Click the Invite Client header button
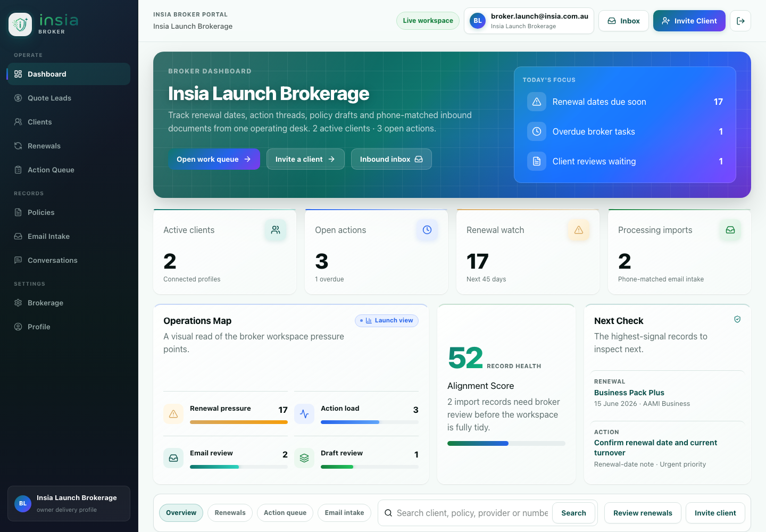This screenshot has height=532, width=766. pos(689,21)
